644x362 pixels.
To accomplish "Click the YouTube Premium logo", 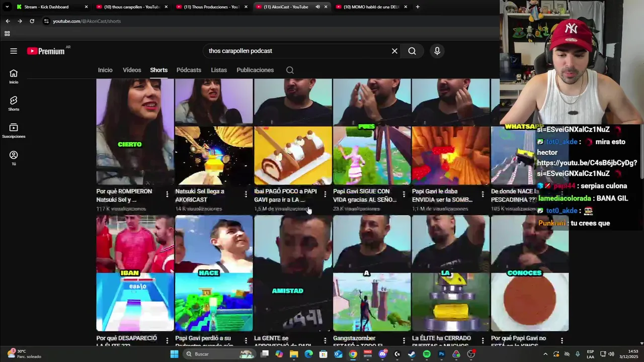I will click(x=46, y=51).
